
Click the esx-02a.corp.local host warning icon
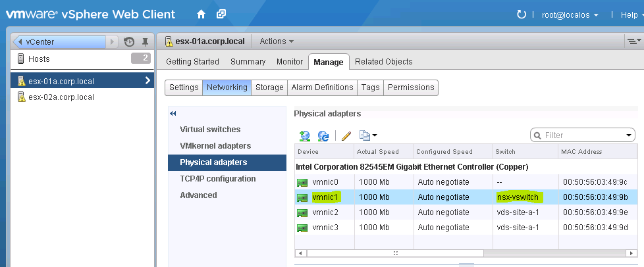pyautogui.click(x=22, y=97)
